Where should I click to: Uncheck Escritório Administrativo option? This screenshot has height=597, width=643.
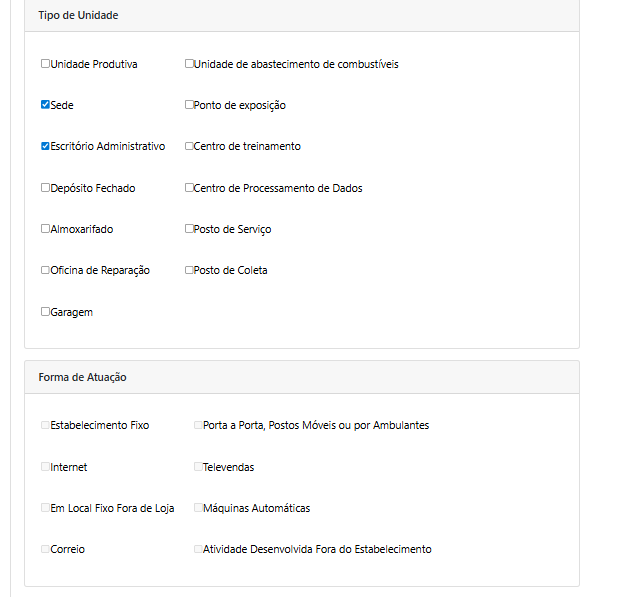pos(45,146)
